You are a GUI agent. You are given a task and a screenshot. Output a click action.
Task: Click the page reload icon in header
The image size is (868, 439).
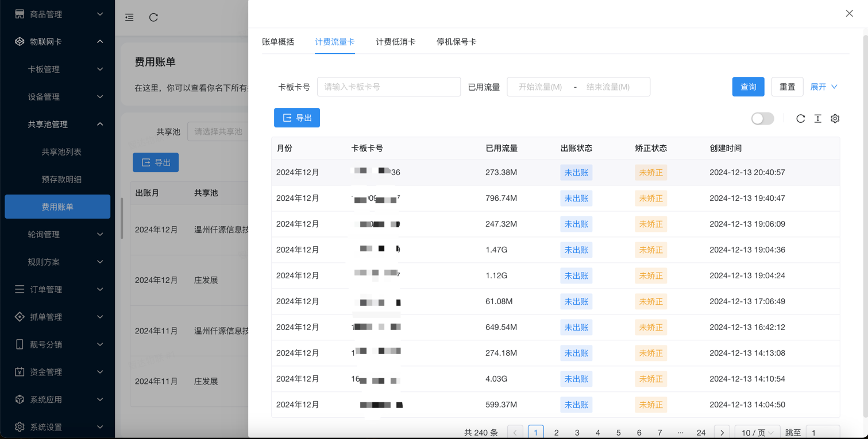point(153,17)
